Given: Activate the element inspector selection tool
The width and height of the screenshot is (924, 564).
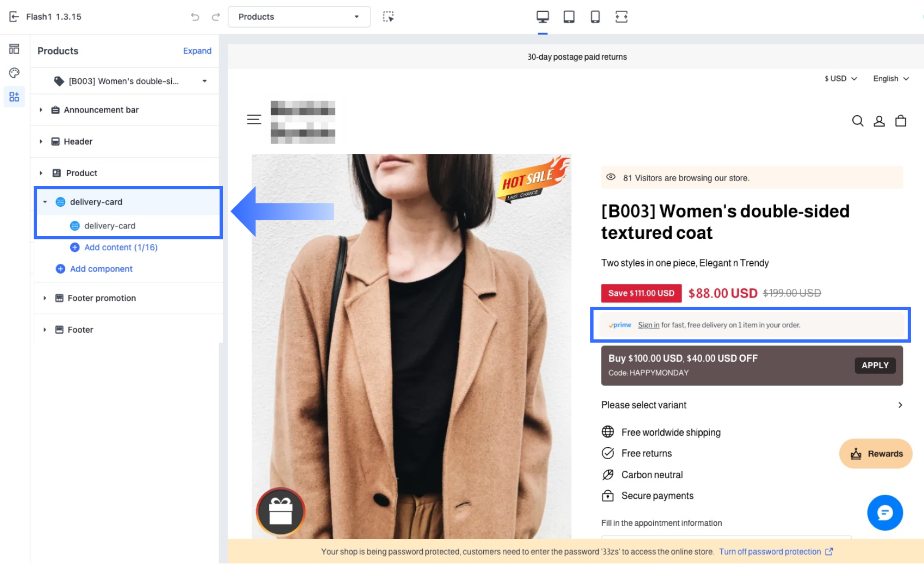Looking at the screenshot, I should (x=388, y=17).
